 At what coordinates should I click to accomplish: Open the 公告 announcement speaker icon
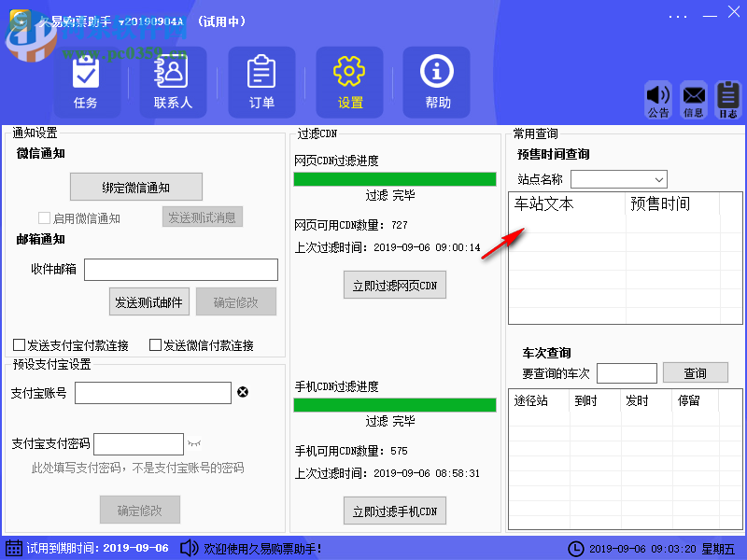pos(658,100)
